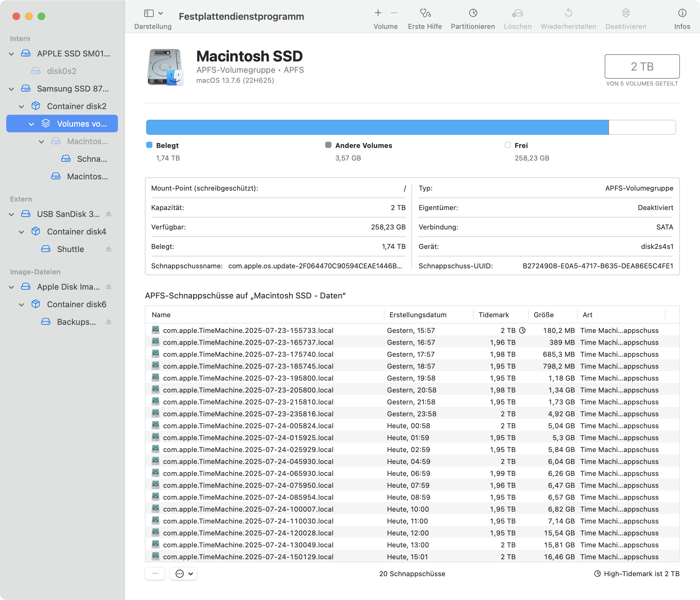Remove volume with the minus icon

pyautogui.click(x=394, y=13)
